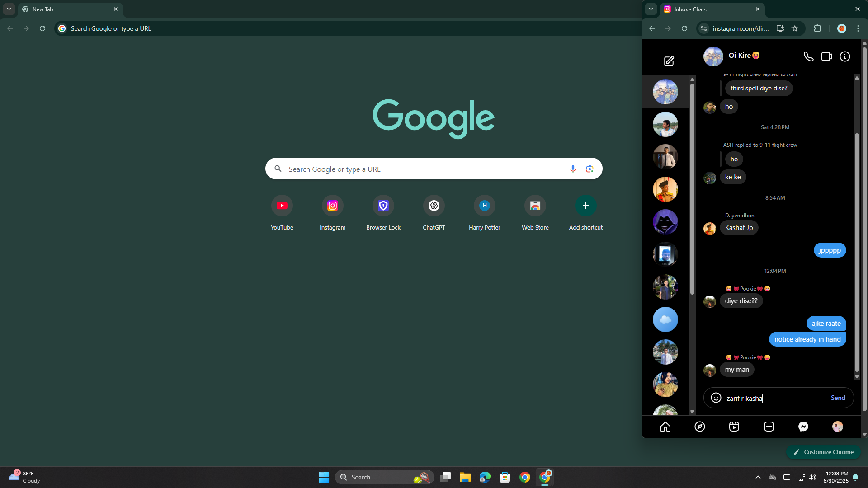Click the 'Kashaf Jp' message bubble
868x488 pixels.
(x=739, y=228)
